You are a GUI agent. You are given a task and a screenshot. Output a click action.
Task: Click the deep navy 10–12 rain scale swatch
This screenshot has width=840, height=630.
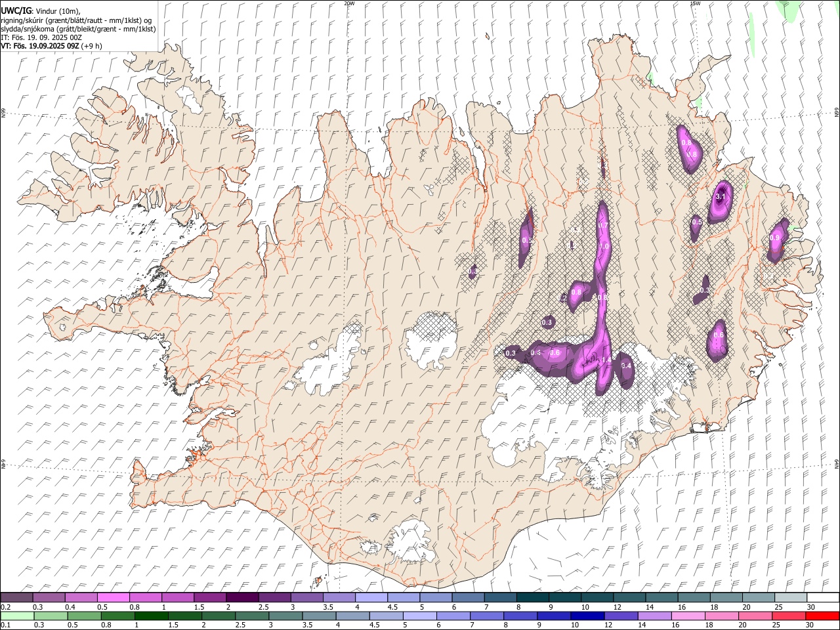(587, 616)
